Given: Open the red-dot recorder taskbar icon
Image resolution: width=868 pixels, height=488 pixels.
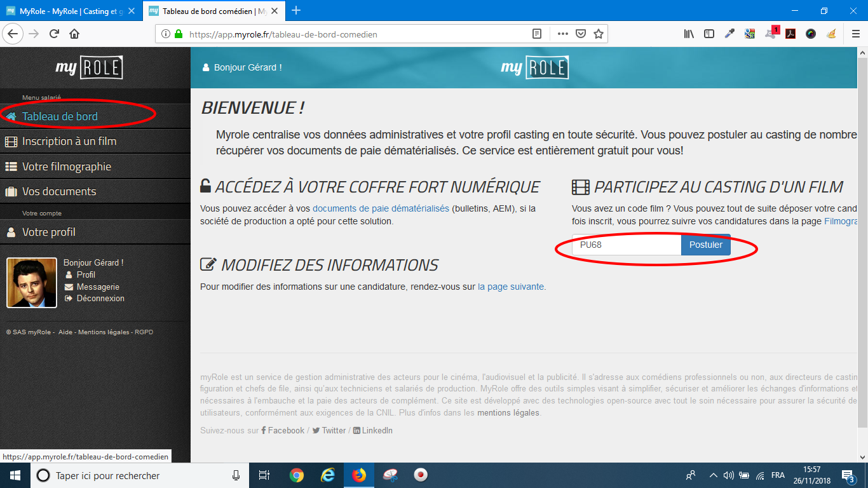Looking at the screenshot, I should [420, 475].
